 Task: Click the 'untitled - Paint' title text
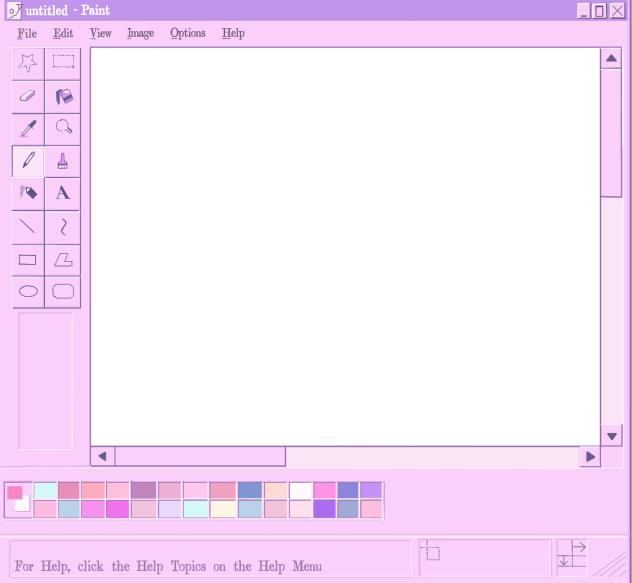(68, 10)
